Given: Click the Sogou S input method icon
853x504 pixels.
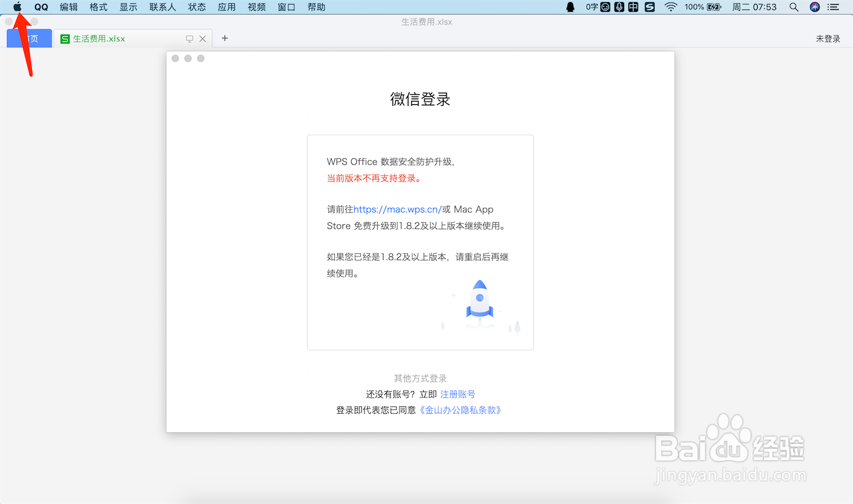Looking at the screenshot, I should click(650, 7).
